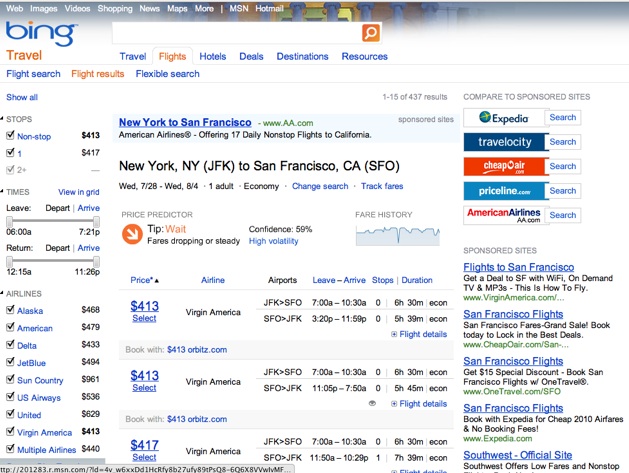Switch to the Resources tab
Viewport: 629px width, 473px height.
click(x=365, y=57)
